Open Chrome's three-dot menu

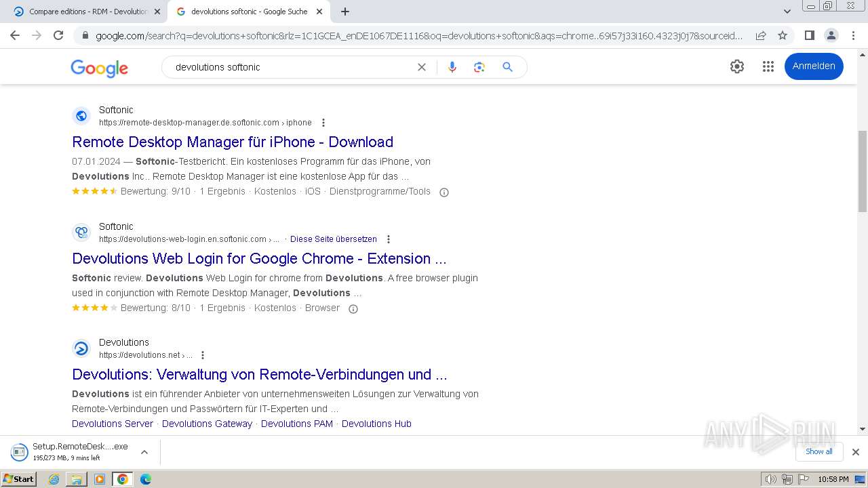click(853, 35)
